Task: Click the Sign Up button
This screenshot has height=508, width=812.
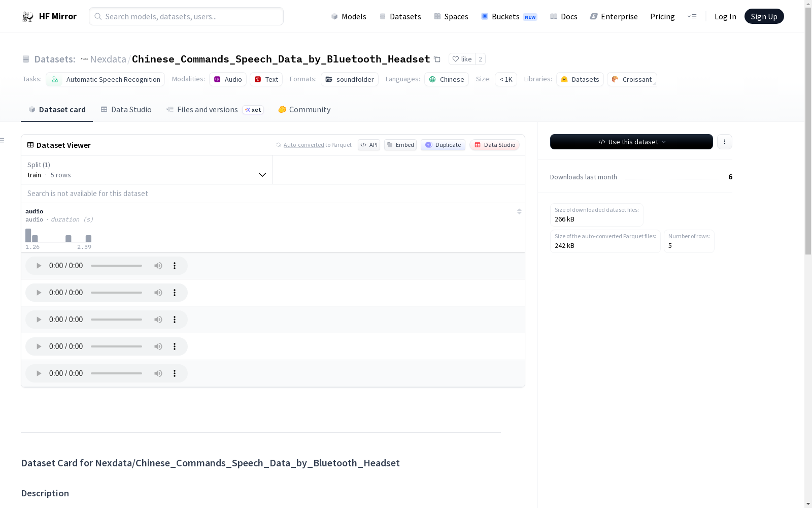Action: point(764,16)
